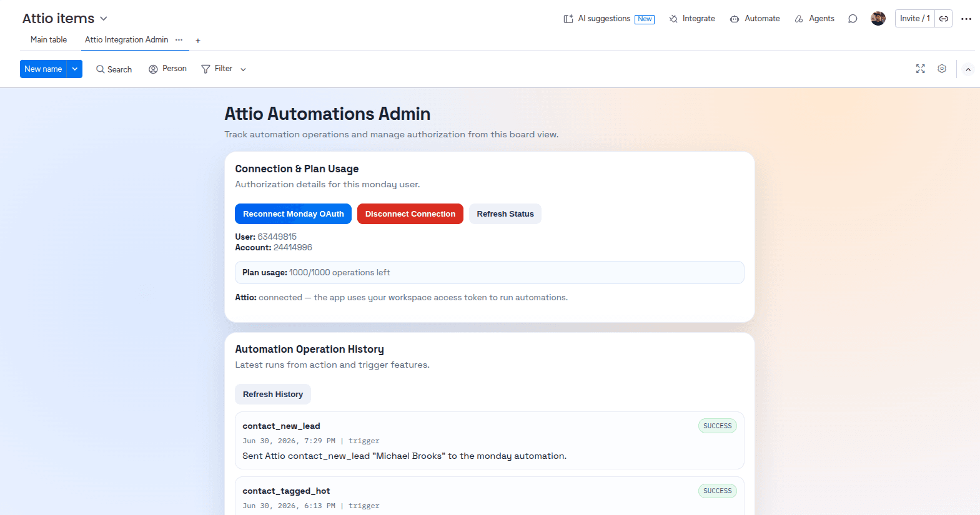Image resolution: width=980 pixels, height=515 pixels.
Task: Click the New badge beside AI suggestions
Action: [645, 19]
